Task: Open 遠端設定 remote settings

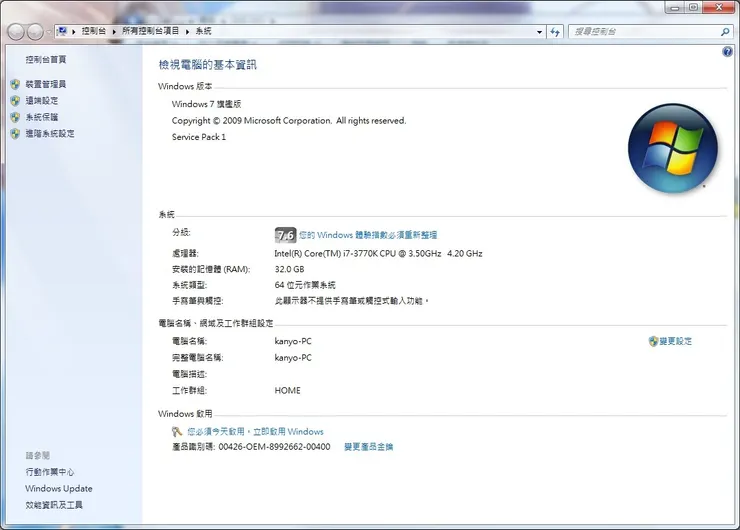Action: (x=42, y=101)
